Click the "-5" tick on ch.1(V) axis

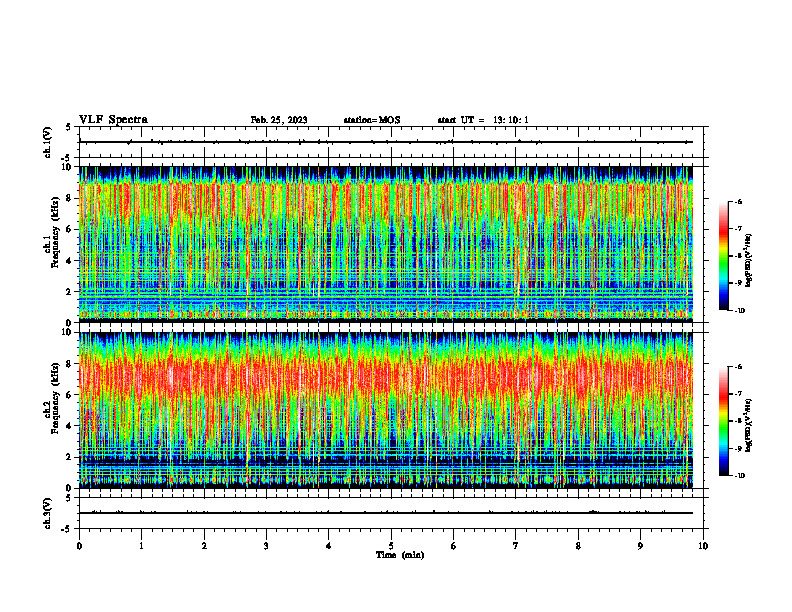(x=66, y=158)
